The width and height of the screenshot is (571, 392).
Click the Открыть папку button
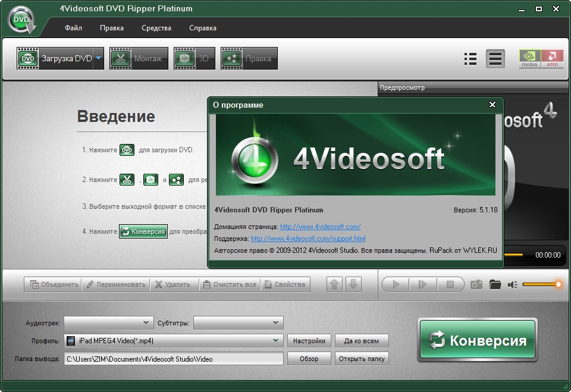click(362, 359)
